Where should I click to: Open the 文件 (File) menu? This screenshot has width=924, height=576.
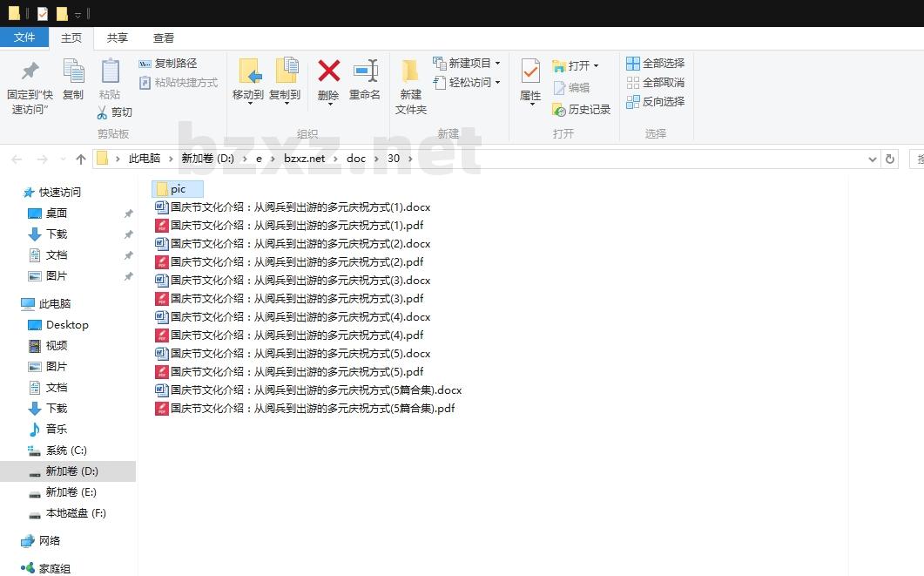pos(24,37)
